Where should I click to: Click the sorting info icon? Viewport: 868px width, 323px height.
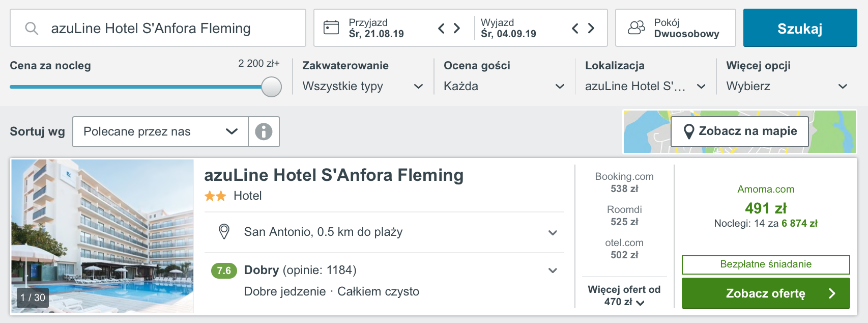click(x=264, y=131)
